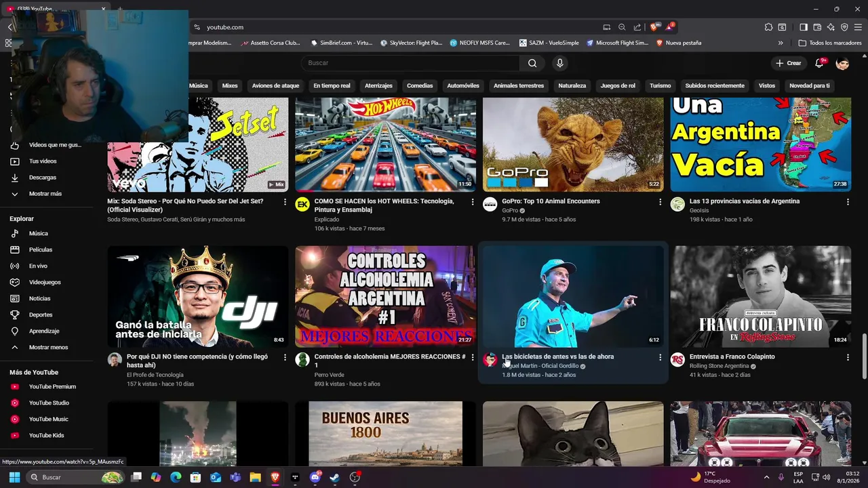
Task: Open Discord from taskbar
Action: (x=315, y=477)
